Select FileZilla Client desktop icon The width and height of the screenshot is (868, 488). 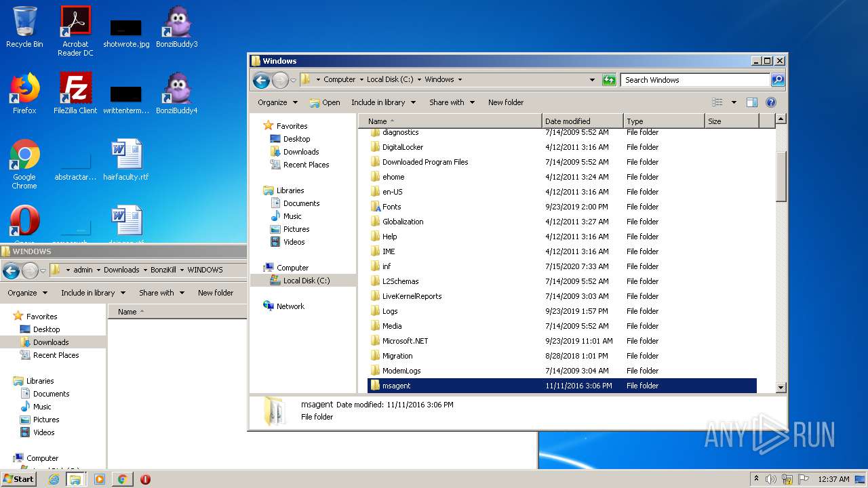(75, 94)
